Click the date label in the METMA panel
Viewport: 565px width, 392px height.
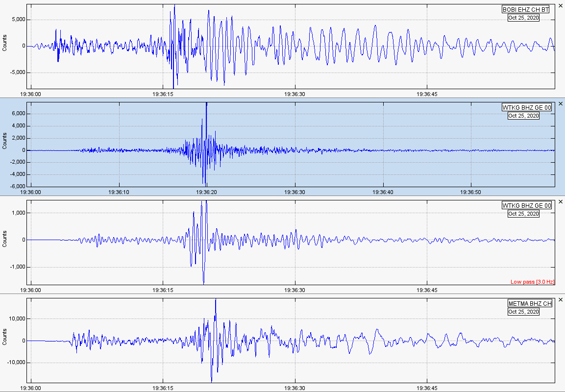pos(523,312)
